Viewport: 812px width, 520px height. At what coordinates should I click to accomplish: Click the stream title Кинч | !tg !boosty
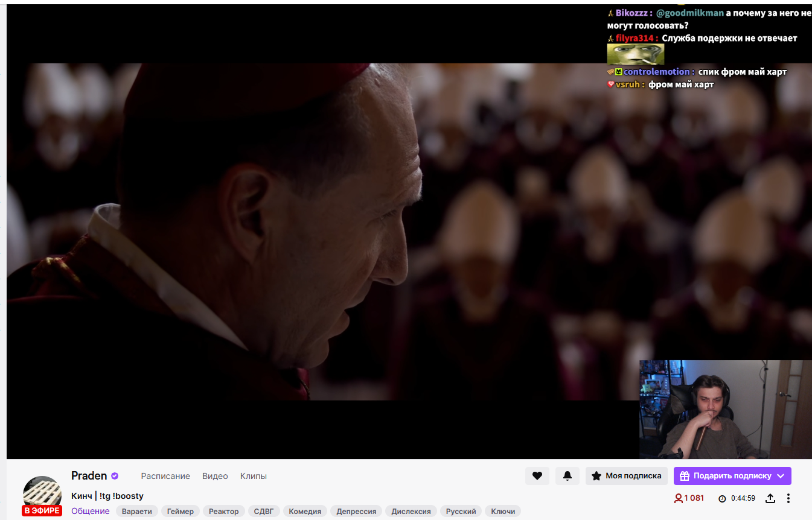[107, 496]
